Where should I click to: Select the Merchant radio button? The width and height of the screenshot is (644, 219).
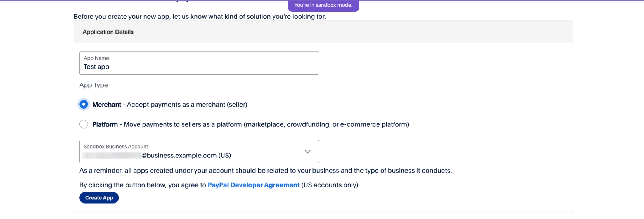84,105
